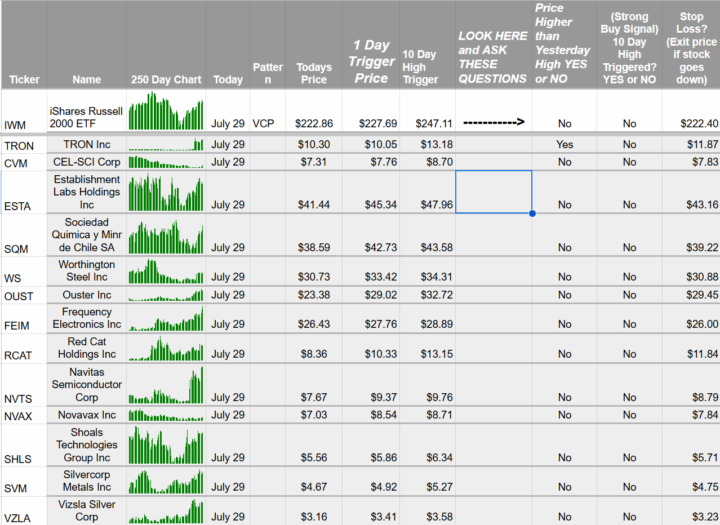This screenshot has width=720, height=525.
Task: Select the empty highlighted cell in ESTA row
Action: [x=494, y=192]
